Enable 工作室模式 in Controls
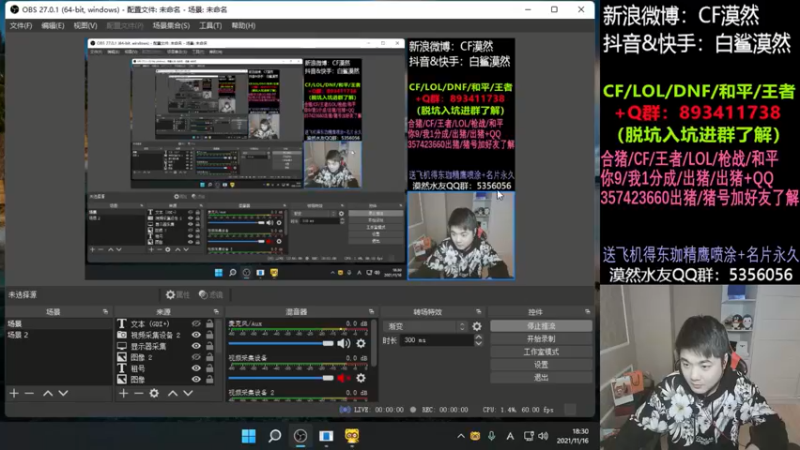The height and width of the screenshot is (450, 800). (541, 352)
